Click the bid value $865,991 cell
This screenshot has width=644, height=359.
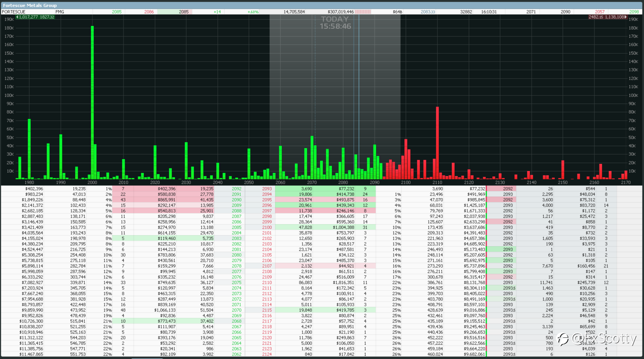(167, 200)
